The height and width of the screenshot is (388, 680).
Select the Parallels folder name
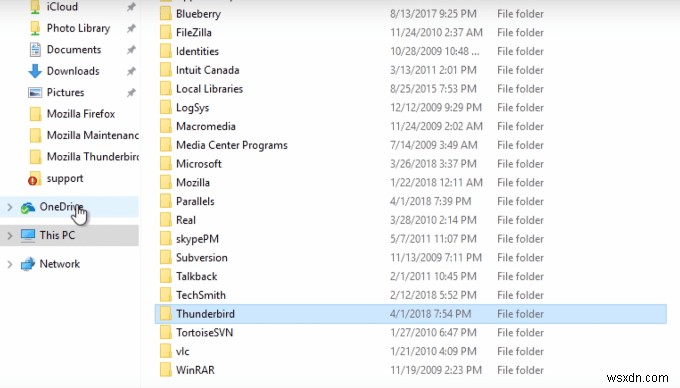tap(195, 202)
